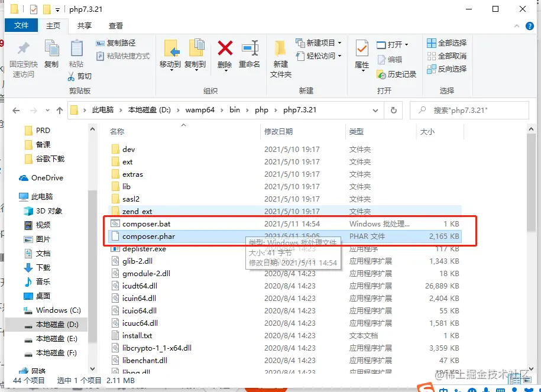Sort by the 名称 column header
The height and width of the screenshot is (392, 541).
(116, 131)
